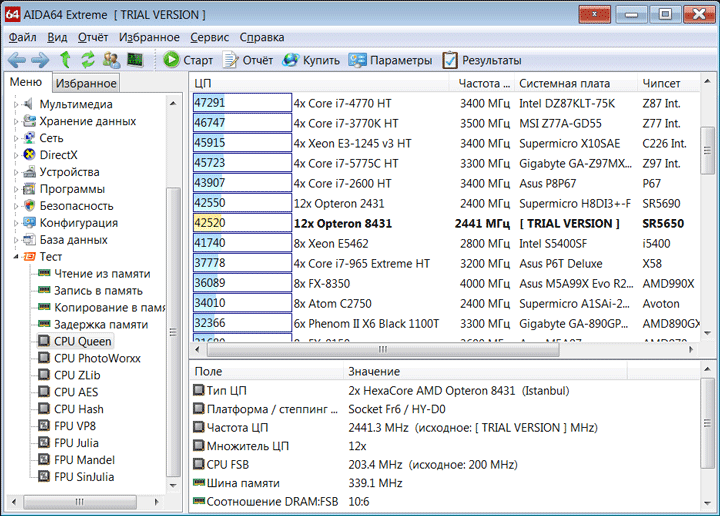Viewport: 720px width, 516px height.
Task: Open the Параметры toolbar button
Action: [390, 60]
